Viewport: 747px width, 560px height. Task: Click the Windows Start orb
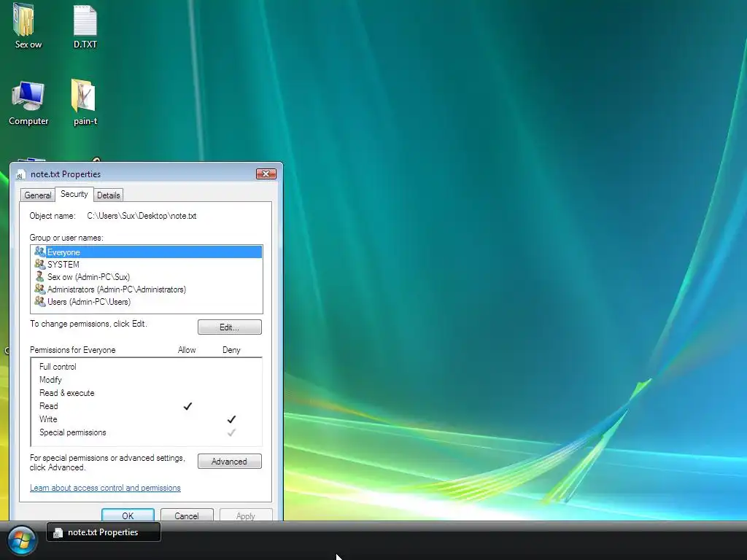coord(21,541)
